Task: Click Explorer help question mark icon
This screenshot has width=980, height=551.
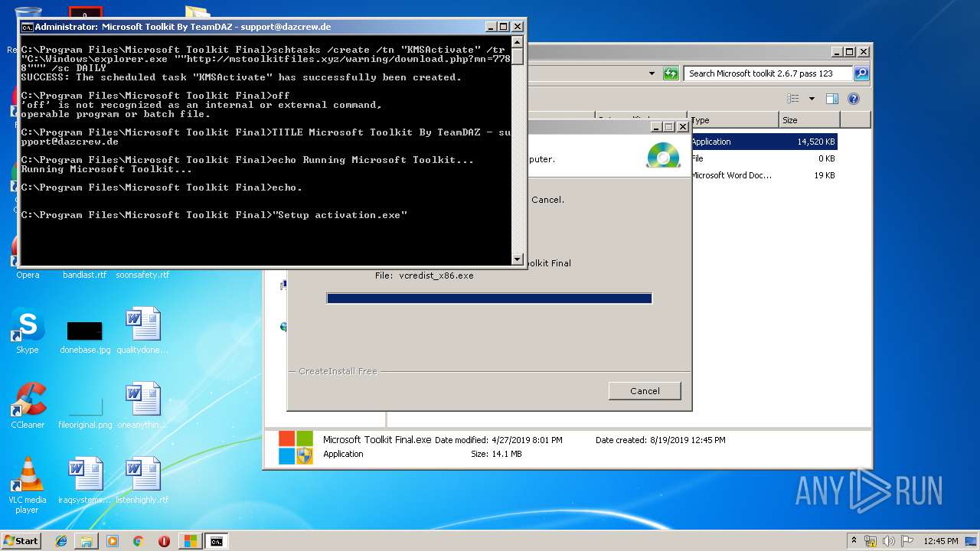Action: 854,99
